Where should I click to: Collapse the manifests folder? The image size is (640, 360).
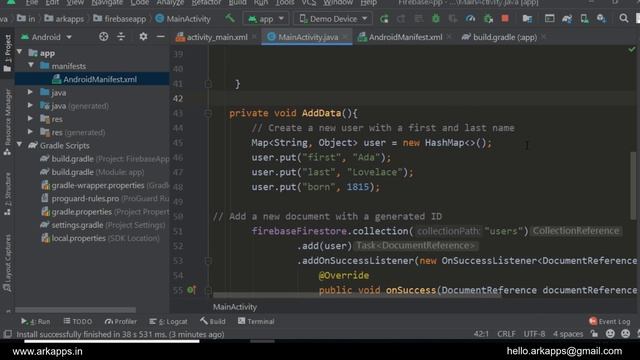click(x=31, y=65)
